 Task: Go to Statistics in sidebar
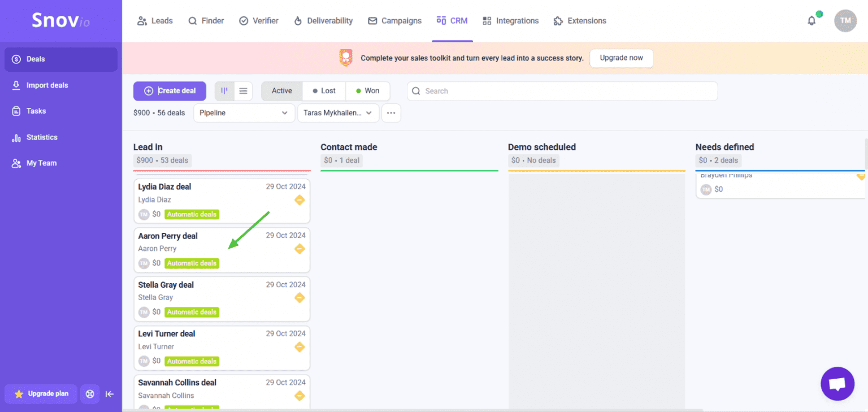(x=42, y=137)
